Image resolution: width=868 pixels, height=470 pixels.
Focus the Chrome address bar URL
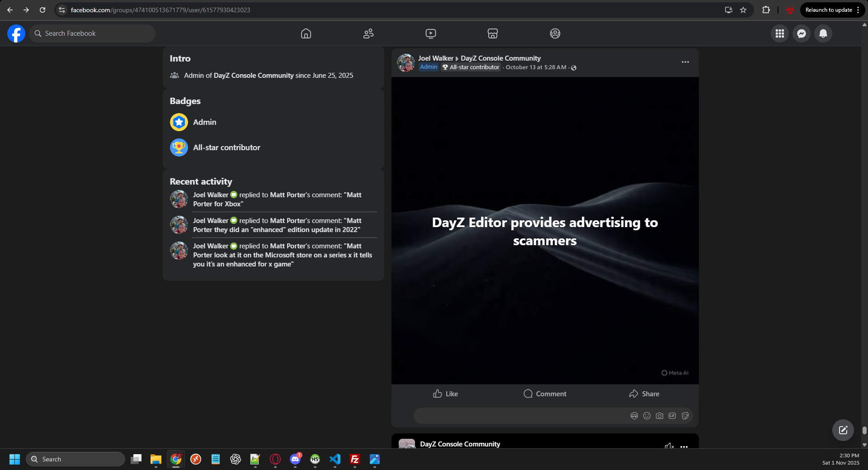(160, 10)
